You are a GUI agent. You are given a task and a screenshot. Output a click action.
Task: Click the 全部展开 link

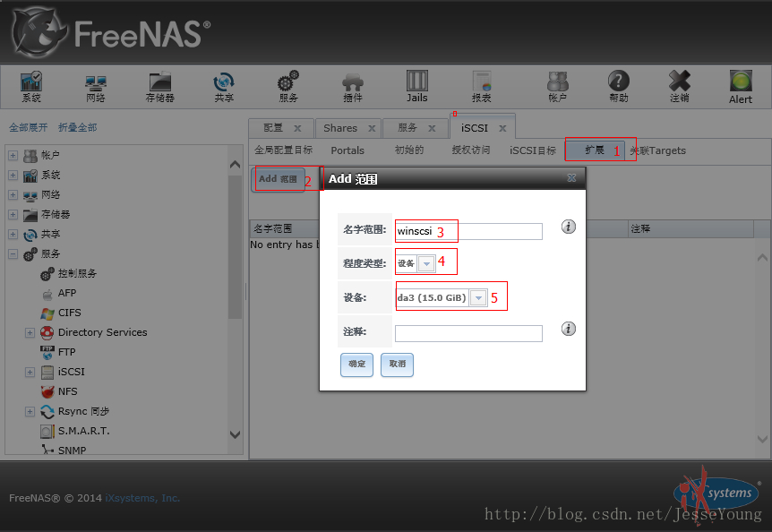[28, 127]
